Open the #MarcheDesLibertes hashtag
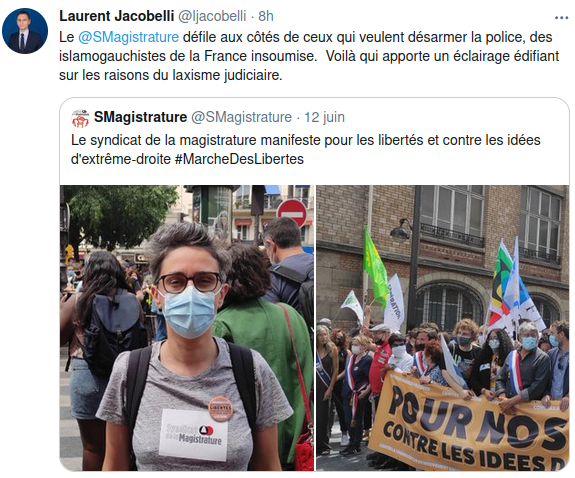575x478 pixels. point(239,159)
